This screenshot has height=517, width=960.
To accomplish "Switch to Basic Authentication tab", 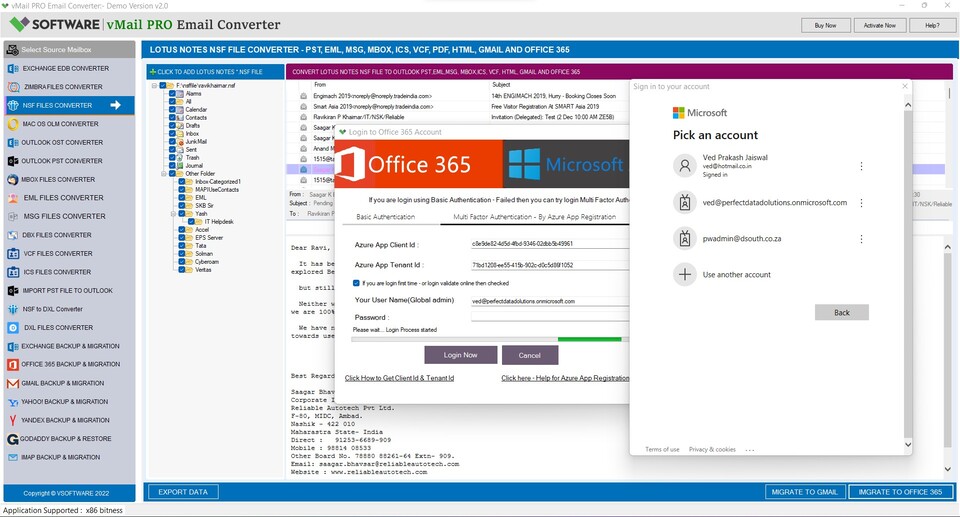I will [385, 217].
